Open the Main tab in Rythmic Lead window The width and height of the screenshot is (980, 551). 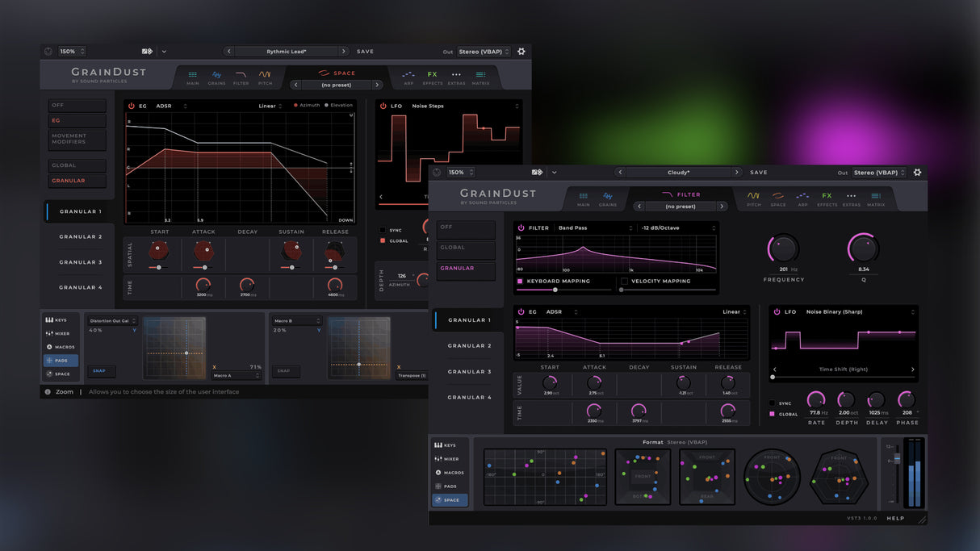[193, 77]
